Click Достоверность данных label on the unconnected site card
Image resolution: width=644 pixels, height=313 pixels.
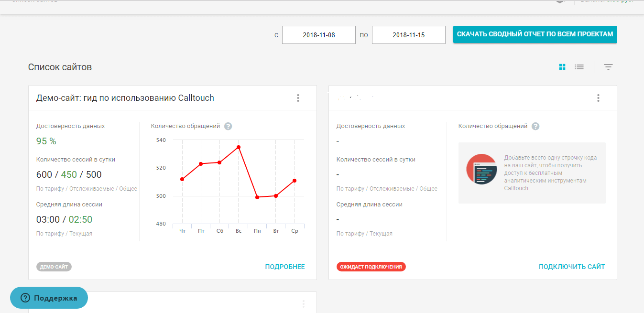point(371,126)
